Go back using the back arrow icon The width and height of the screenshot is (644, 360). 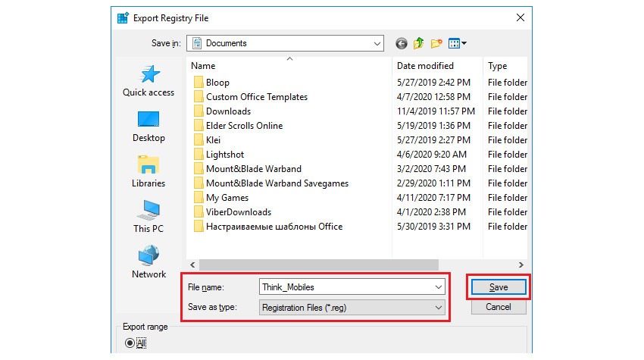point(402,43)
